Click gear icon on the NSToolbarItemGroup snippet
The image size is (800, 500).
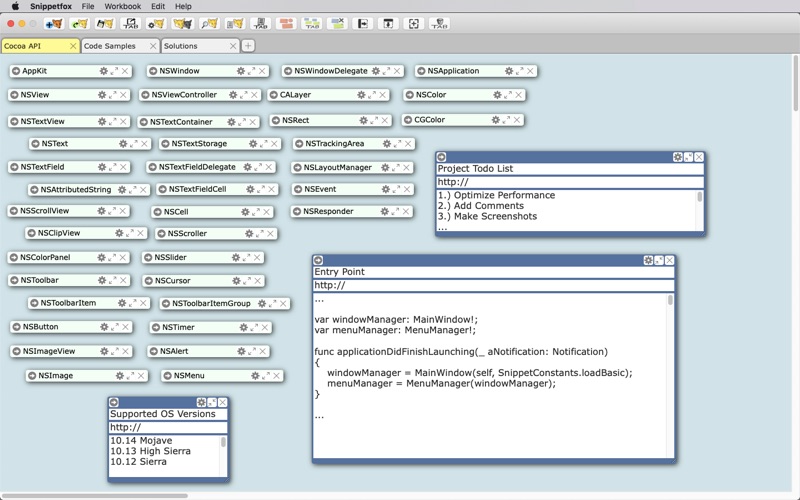pos(262,304)
